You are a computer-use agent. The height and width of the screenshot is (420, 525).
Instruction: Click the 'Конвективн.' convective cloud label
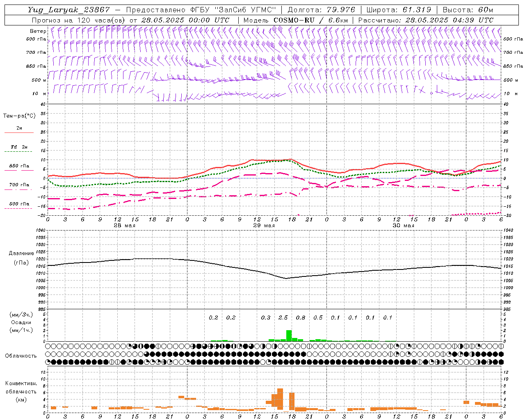[x=21, y=383]
